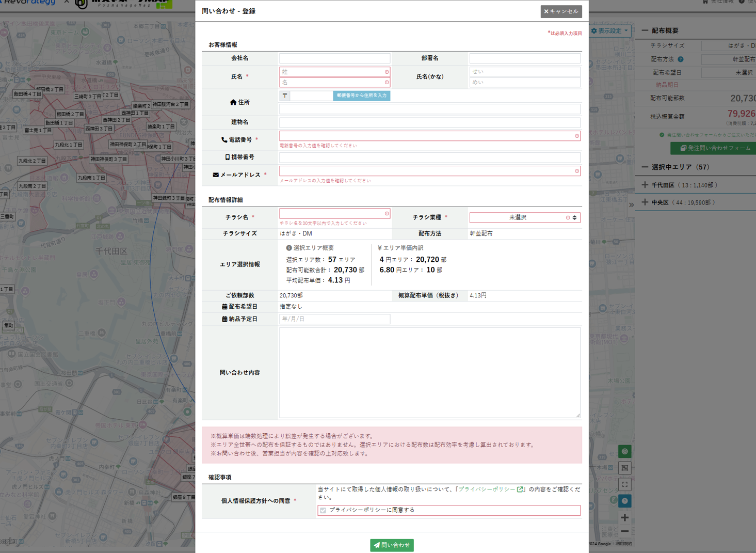Click the 会社名 input field

coord(334,58)
